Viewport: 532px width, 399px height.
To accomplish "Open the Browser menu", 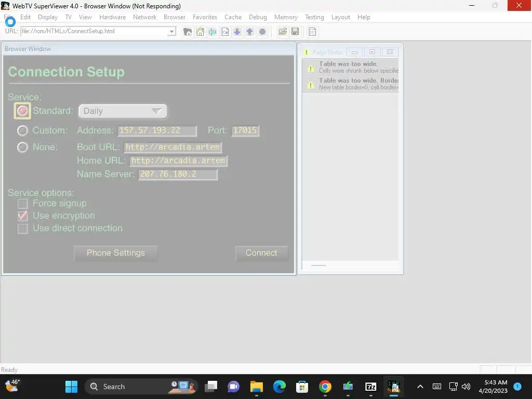I will (x=175, y=17).
